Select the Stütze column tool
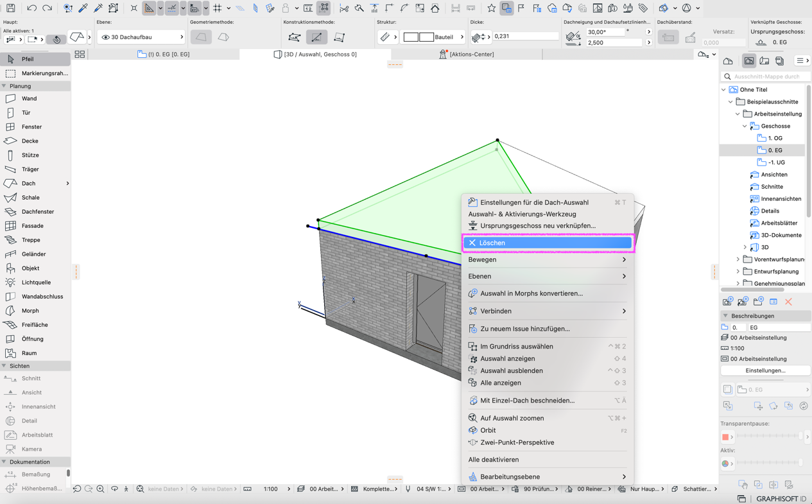The height and width of the screenshot is (504, 812). (x=35, y=155)
